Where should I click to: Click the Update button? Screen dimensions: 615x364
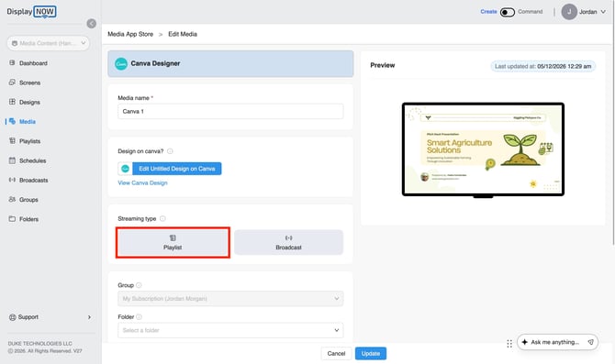[371, 353]
